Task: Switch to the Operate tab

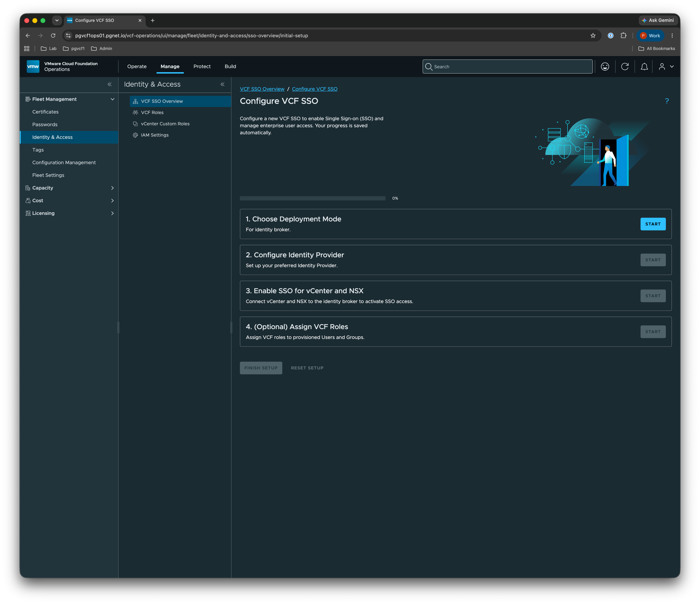Action: point(137,67)
